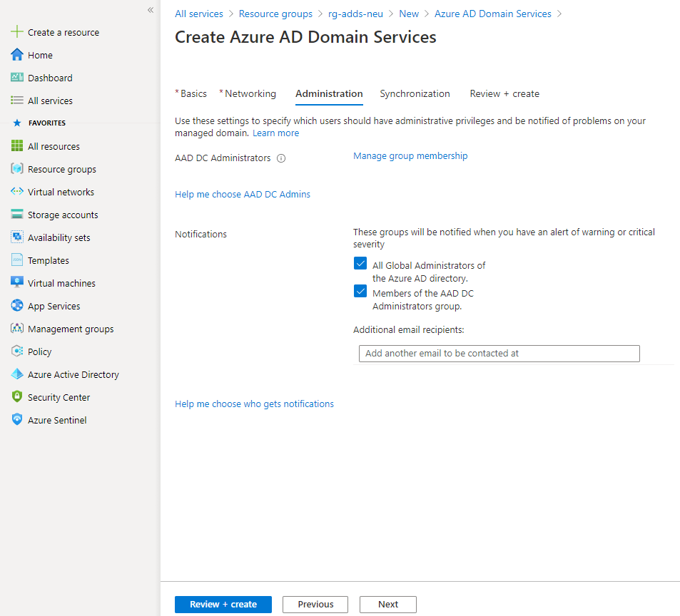Open Azure Sentinel from the sidebar
680x616 pixels.
pos(57,420)
